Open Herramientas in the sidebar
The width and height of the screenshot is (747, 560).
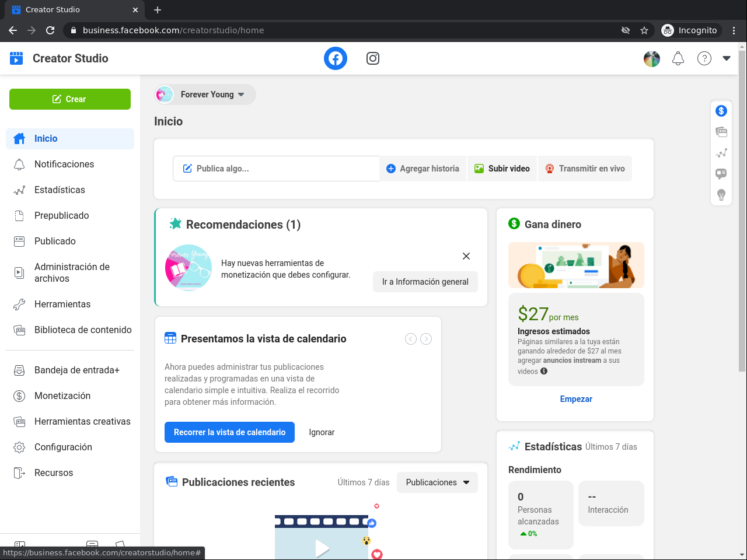click(x=70, y=304)
